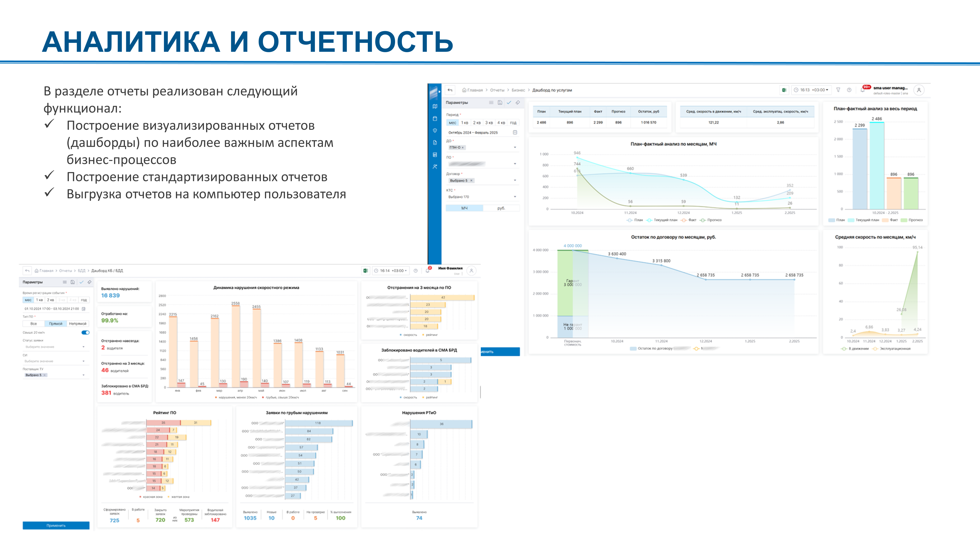Select the Непрямой option under Тип ПО

78,323
